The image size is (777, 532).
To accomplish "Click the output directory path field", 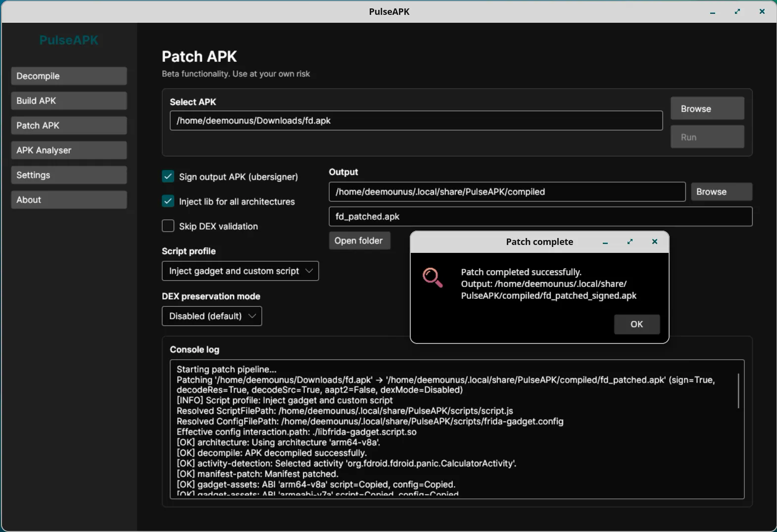I will click(x=507, y=192).
